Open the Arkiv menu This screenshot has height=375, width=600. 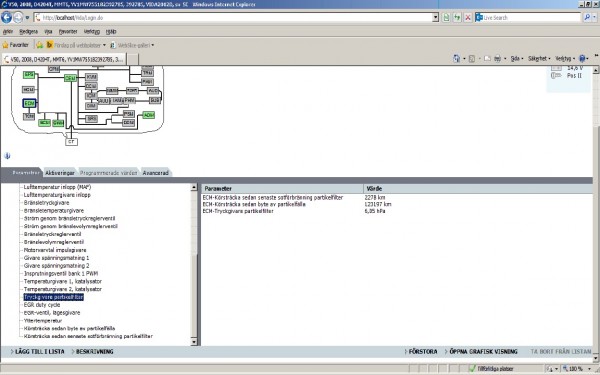click(x=8, y=32)
